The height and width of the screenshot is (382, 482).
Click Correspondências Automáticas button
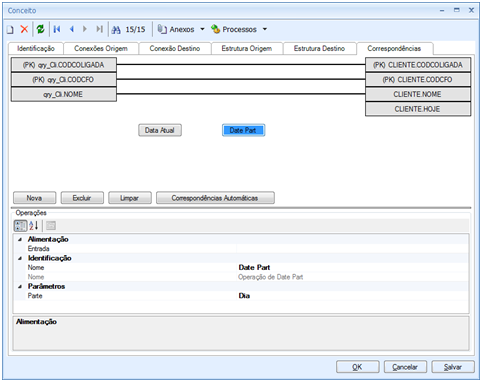pos(215,198)
